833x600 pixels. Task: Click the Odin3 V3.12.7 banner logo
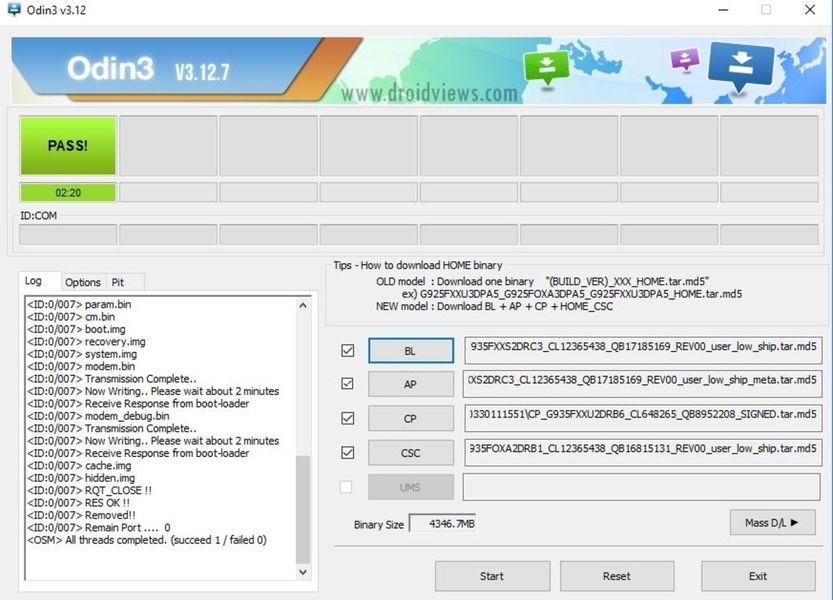tap(148, 69)
